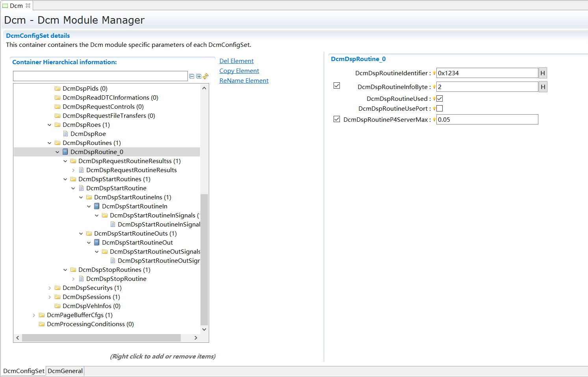Toggle the enable checkbox for DcmDspRoutineP4ServerMax

coord(337,119)
